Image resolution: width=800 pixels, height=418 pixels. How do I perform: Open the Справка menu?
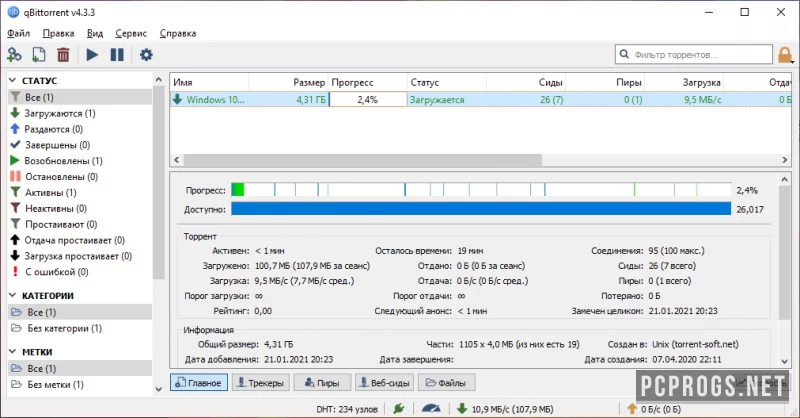(x=178, y=33)
